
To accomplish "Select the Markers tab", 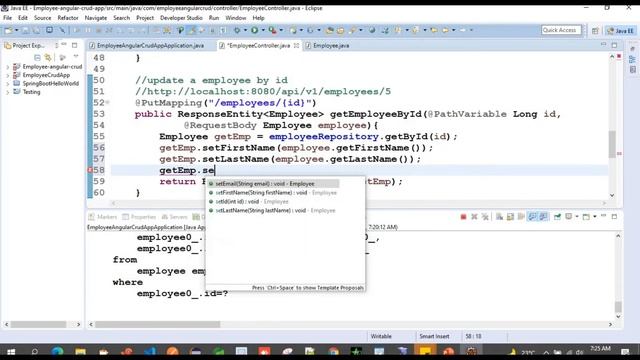I will [x=103, y=217].
